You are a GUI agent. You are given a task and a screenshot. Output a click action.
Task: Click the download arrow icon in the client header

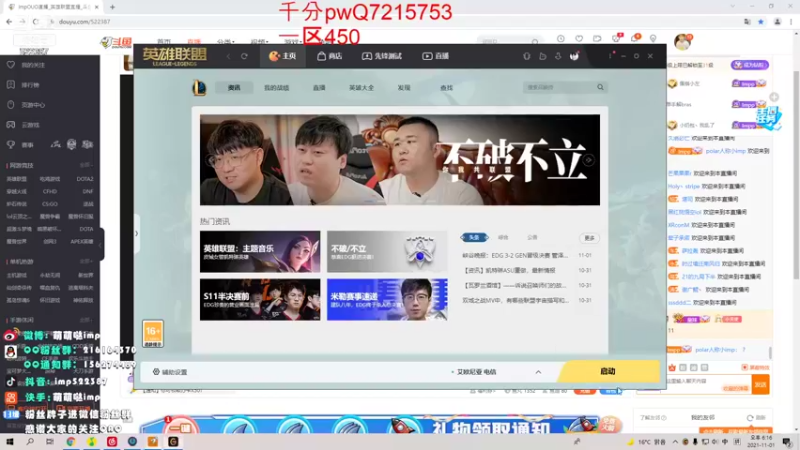click(558, 56)
